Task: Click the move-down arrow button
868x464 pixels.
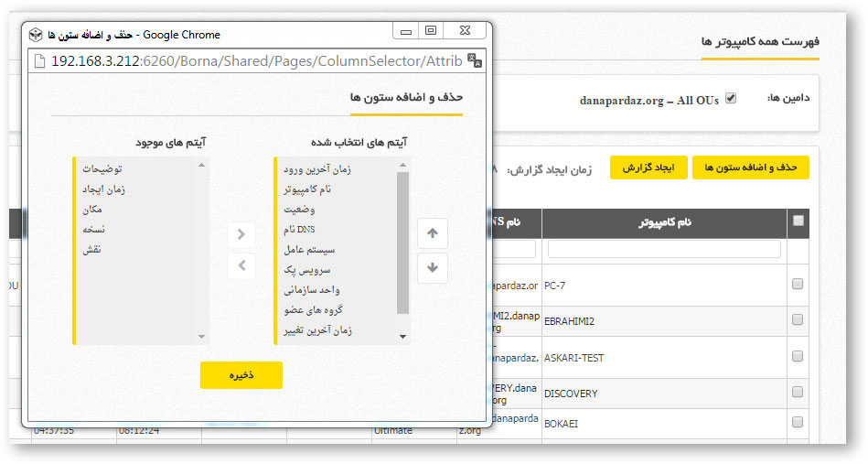Action: 433,268
